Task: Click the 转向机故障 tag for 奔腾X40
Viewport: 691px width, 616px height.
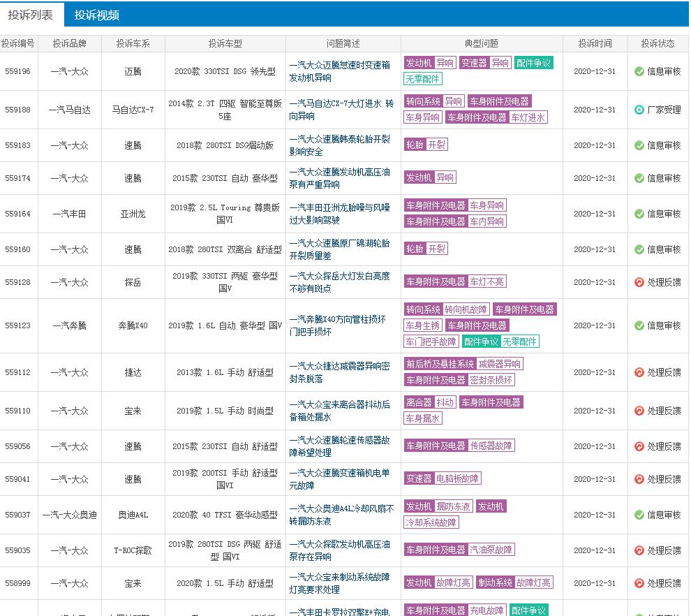Action: pos(466,309)
